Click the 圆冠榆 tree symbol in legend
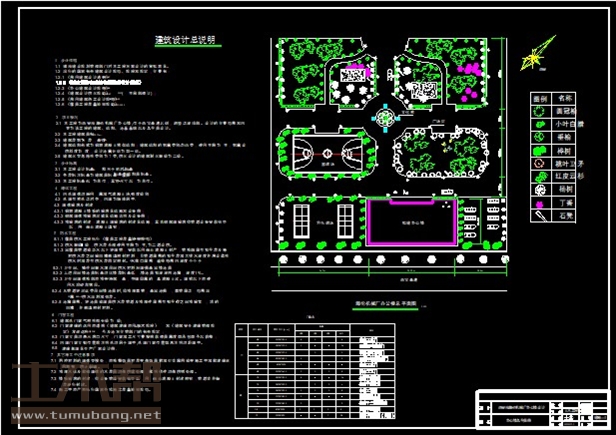Screen dimensions: 616x435 539,113
